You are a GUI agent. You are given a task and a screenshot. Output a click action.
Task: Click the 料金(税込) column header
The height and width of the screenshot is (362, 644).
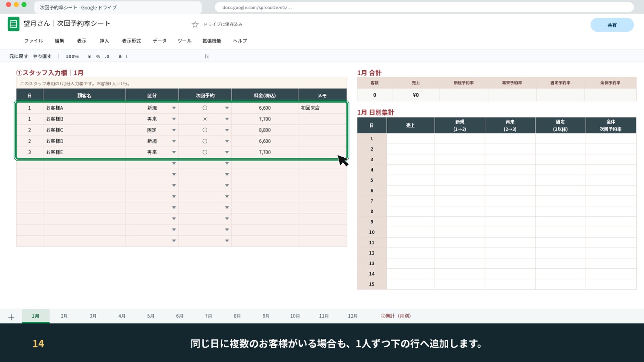pyautogui.click(x=265, y=96)
